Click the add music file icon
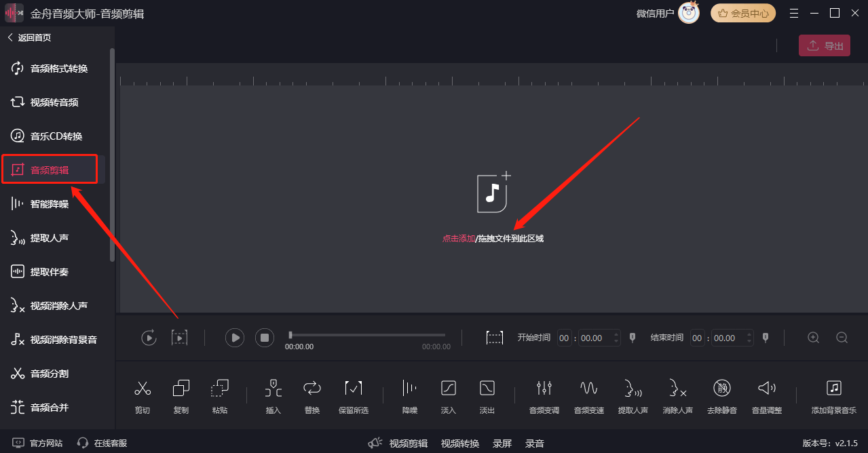 (494, 192)
